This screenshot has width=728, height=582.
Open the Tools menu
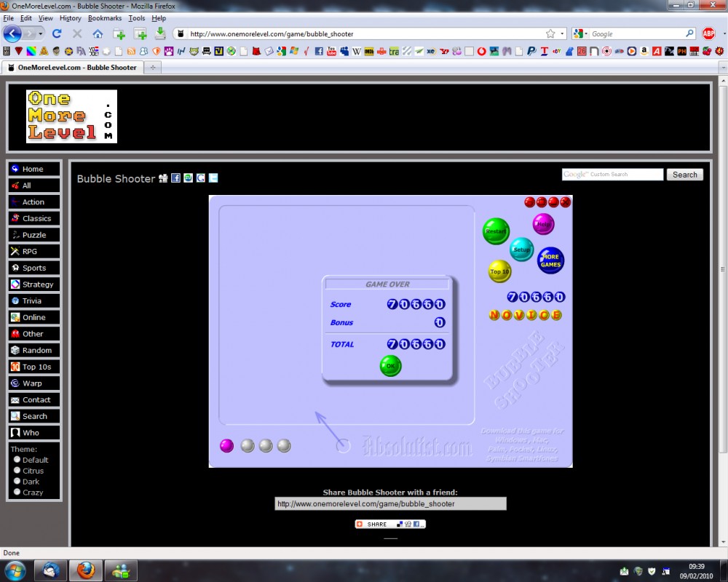click(x=137, y=18)
